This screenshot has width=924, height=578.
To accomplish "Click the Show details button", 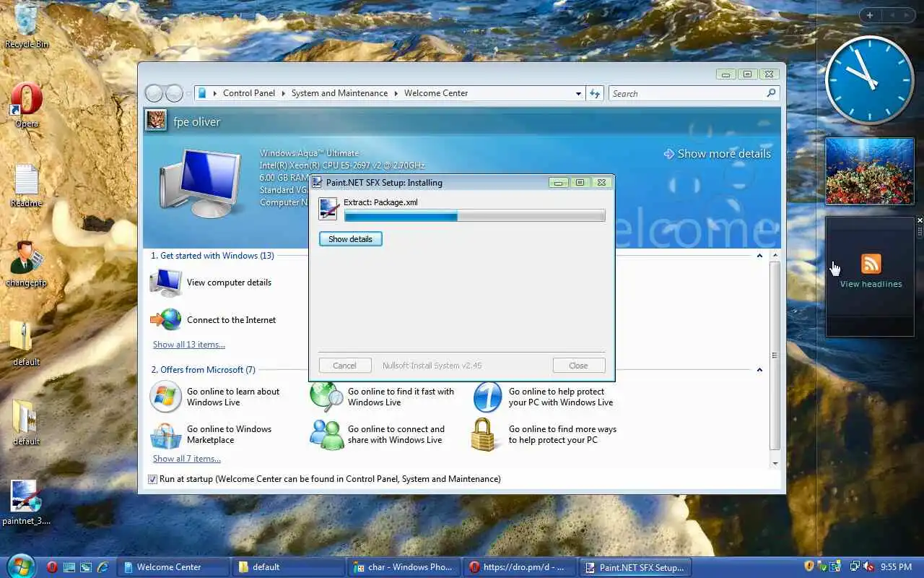I will click(350, 239).
